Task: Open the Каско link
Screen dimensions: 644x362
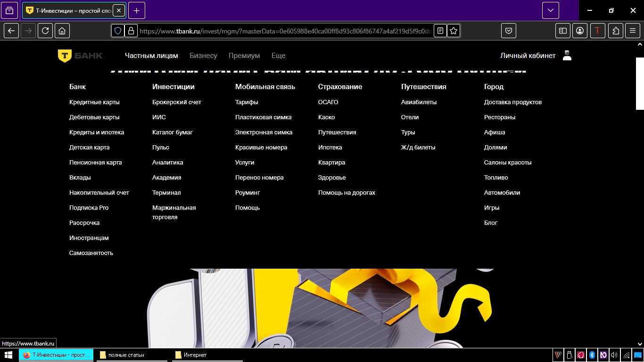Action: point(327,117)
